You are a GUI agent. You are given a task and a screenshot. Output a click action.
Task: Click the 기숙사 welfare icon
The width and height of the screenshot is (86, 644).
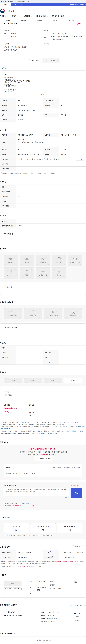(27, 260)
